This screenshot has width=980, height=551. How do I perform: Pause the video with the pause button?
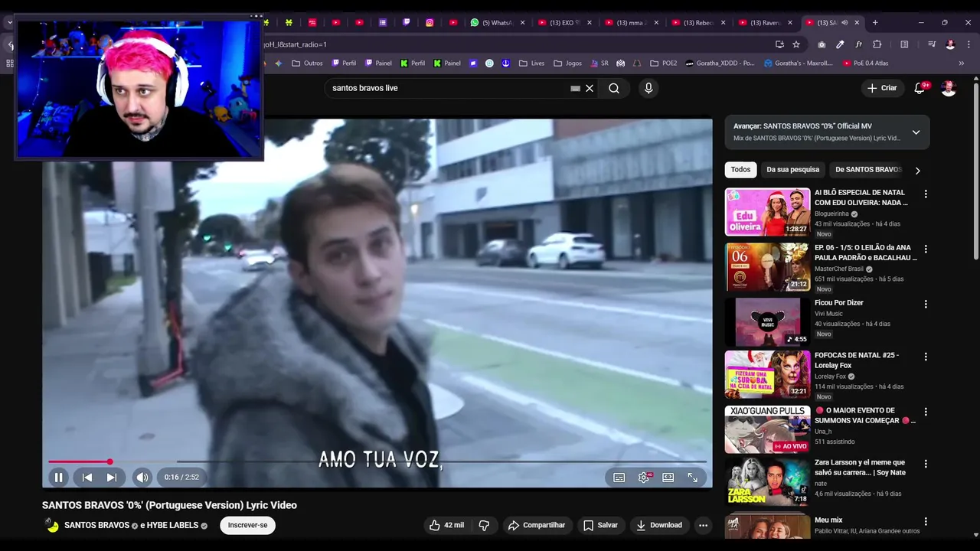[x=58, y=478]
